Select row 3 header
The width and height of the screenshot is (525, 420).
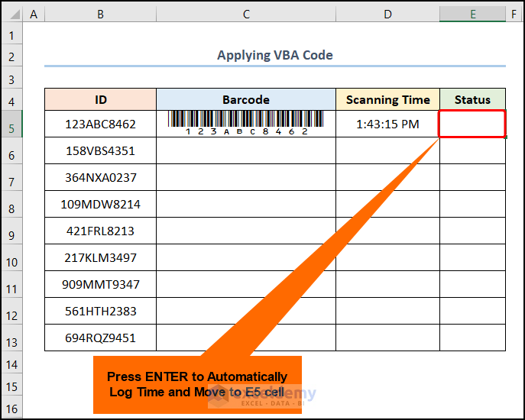(11, 78)
